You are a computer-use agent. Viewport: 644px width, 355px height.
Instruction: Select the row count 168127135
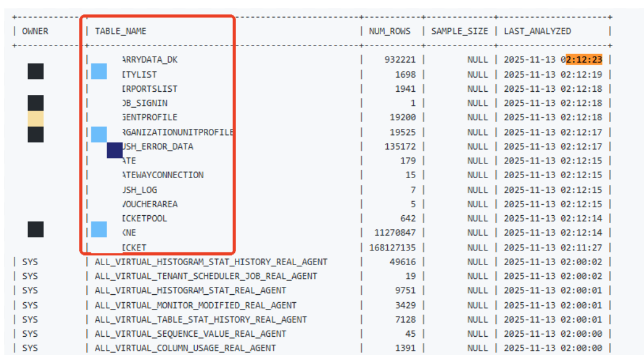pyautogui.click(x=393, y=247)
